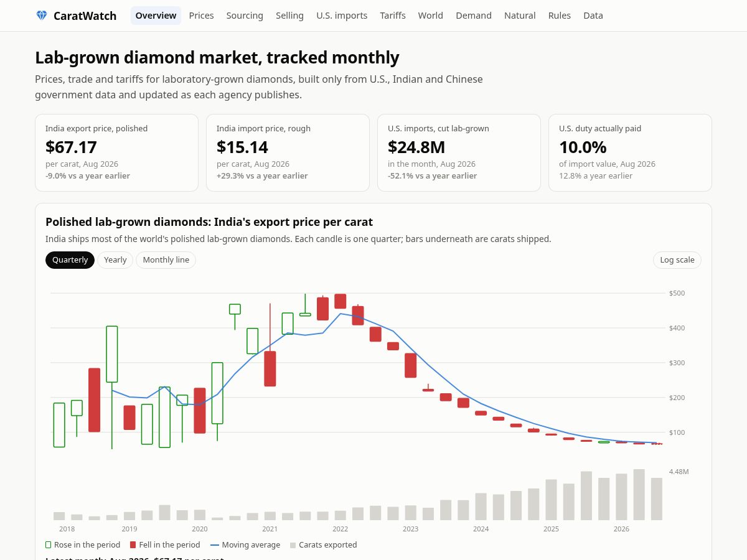Click the $300 axis label
747x560 pixels.
677,363
